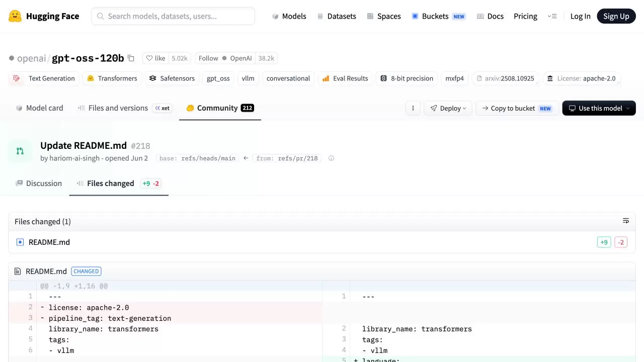Open the Files and versions tab
644x362 pixels.
point(124,108)
